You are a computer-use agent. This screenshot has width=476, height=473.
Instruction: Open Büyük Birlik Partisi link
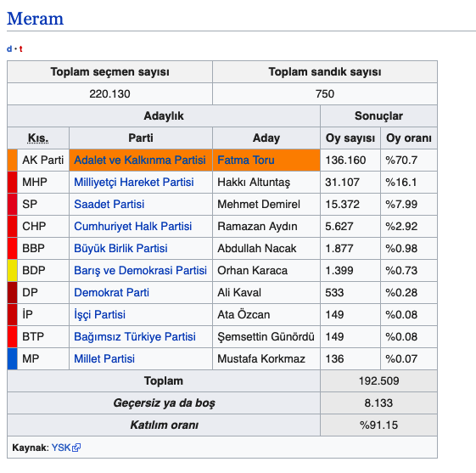(120, 249)
